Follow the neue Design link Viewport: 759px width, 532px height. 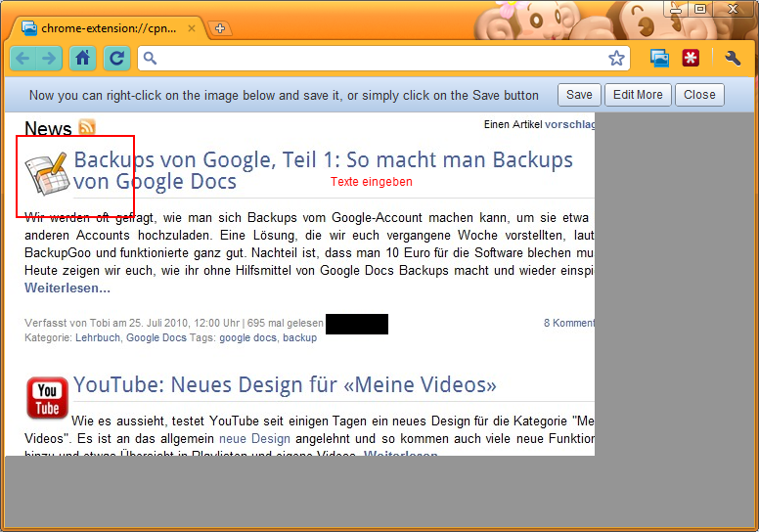[254, 438]
